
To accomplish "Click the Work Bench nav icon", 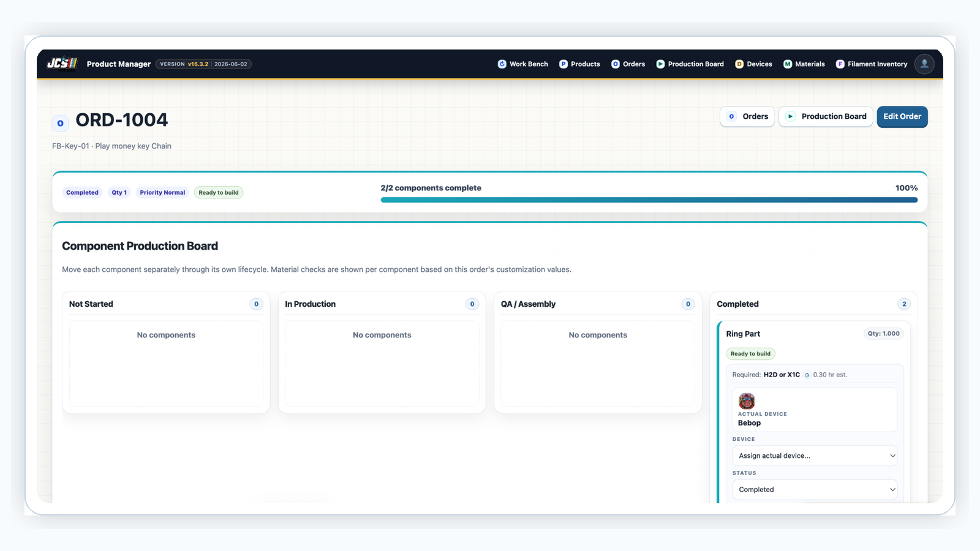I will 502,64.
